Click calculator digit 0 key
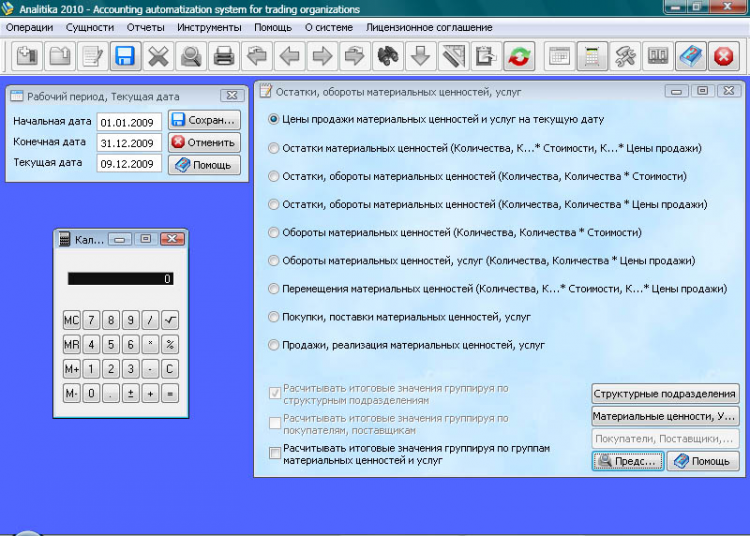This screenshot has height=536, width=750. [x=91, y=394]
